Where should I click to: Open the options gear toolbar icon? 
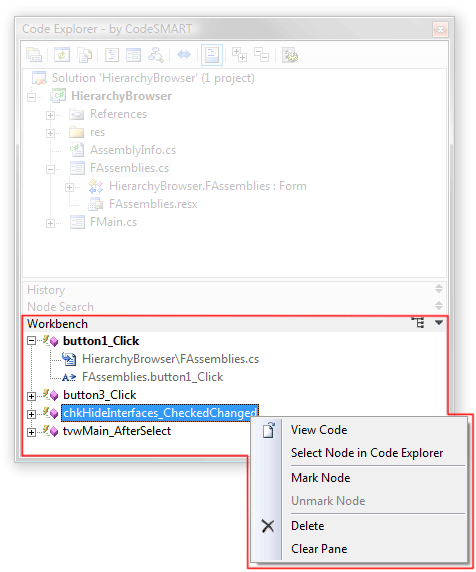tap(290, 55)
